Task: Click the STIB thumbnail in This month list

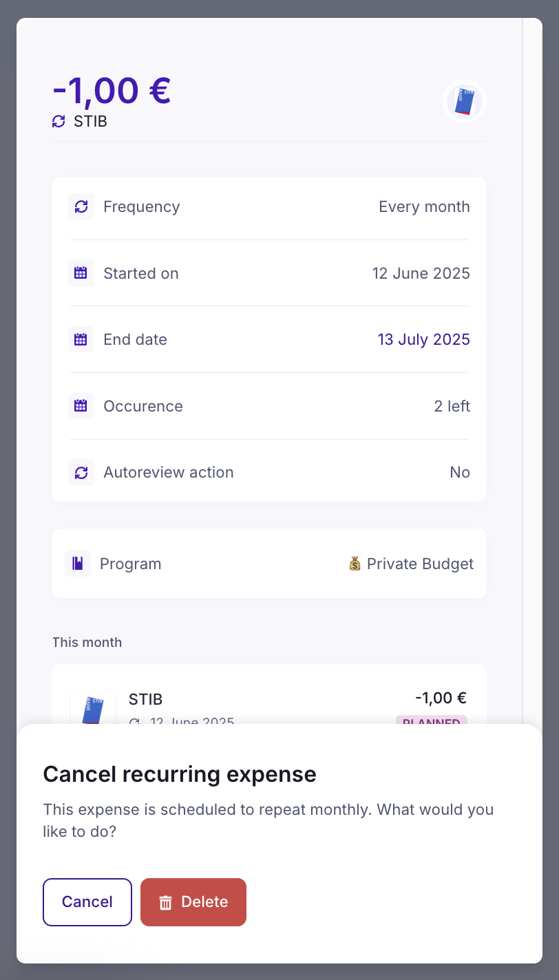Action: [x=93, y=706]
